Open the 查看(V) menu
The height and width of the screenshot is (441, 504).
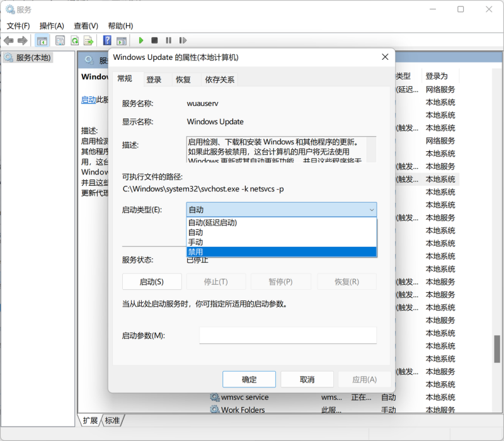click(x=86, y=26)
